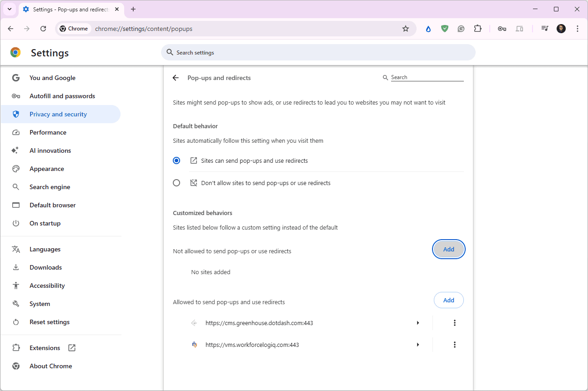The image size is (588, 391).
Task: Click the green shield extension icon
Action: (445, 29)
